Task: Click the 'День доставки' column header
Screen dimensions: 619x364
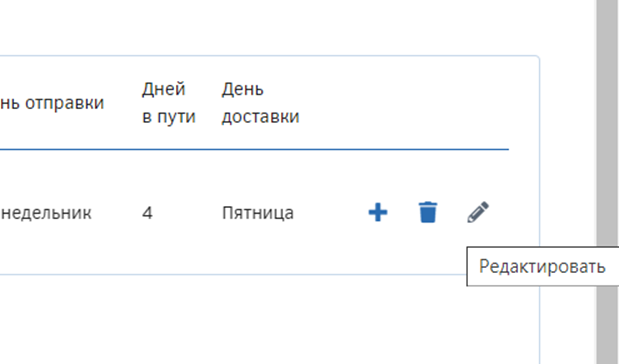Action: [260, 103]
